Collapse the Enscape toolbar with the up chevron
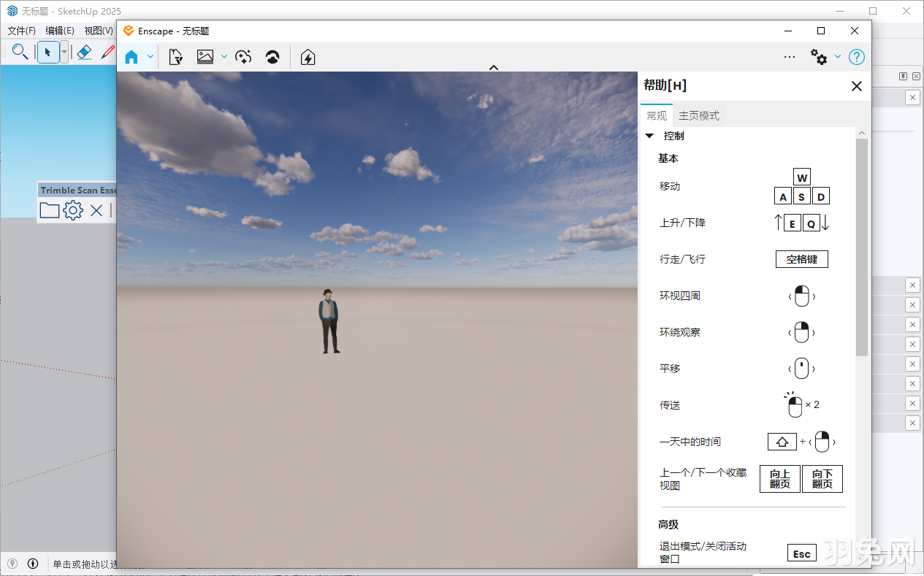The width and height of the screenshot is (924, 576). click(x=494, y=68)
